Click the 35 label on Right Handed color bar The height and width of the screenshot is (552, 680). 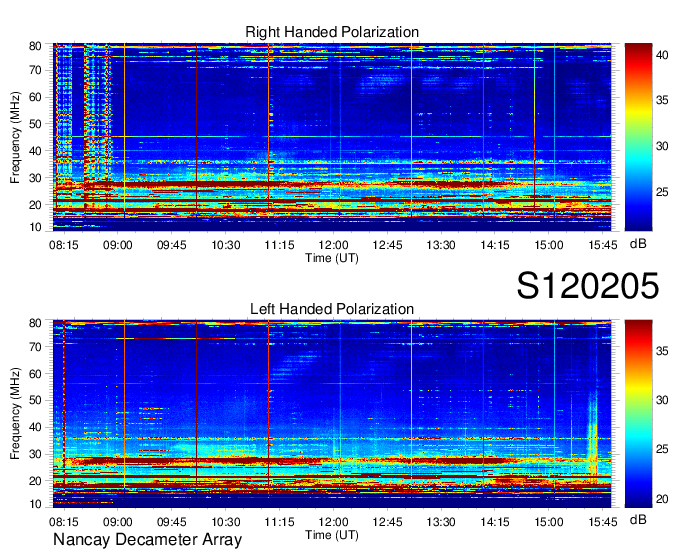pos(662,100)
